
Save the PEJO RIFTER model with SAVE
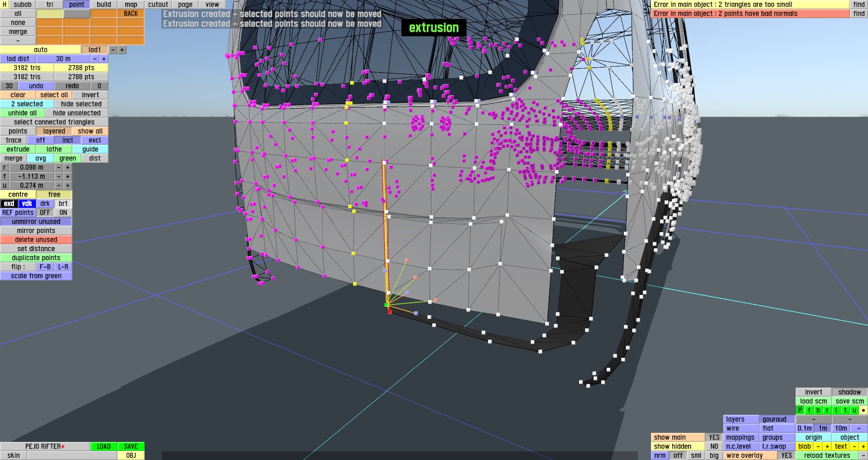[131, 446]
